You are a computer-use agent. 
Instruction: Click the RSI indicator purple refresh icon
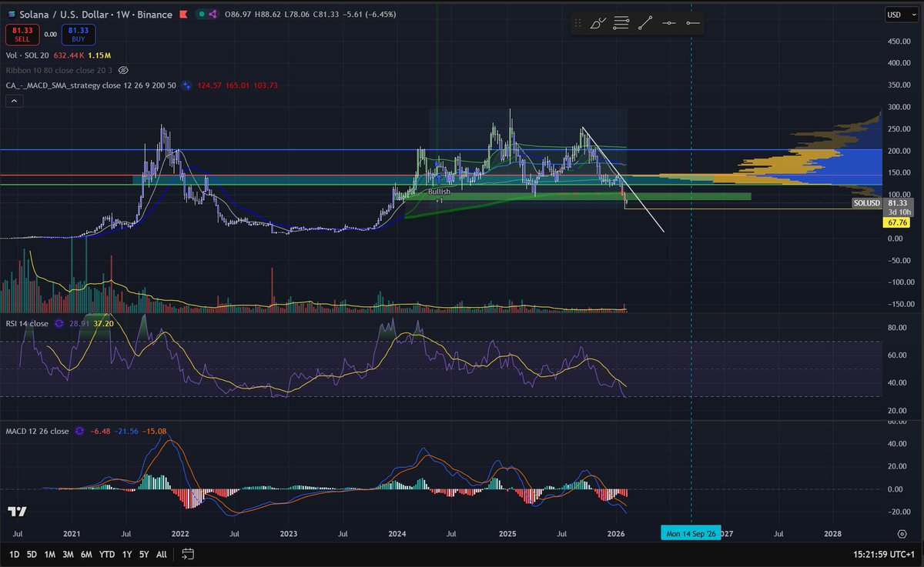coord(59,324)
